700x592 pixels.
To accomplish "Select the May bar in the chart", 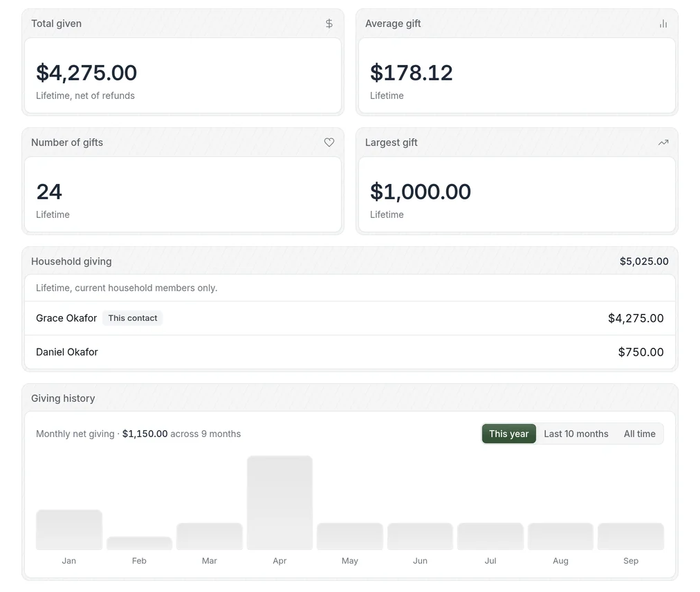I will tap(350, 536).
